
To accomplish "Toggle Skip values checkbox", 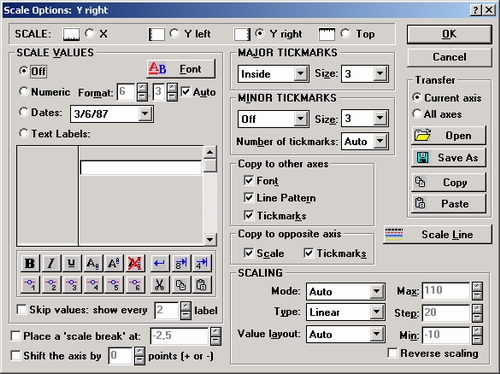I will [x=21, y=309].
